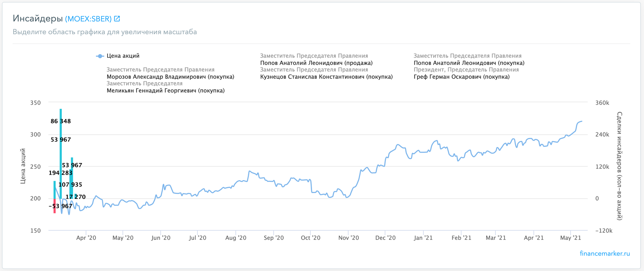Toggle the Цена акций legend line marker
Viewport: 644px width, 271px height.
100,56
